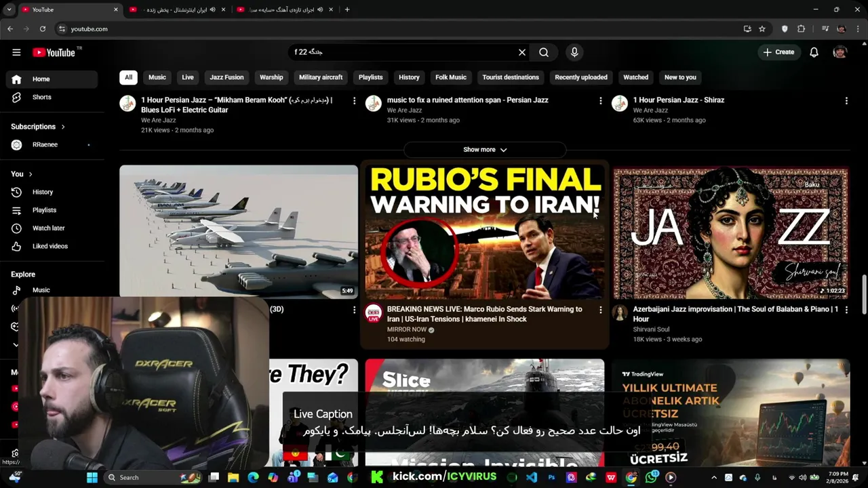Click We Are Jazz avatar of Shiraz video
The height and width of the screenshot is (488, 868).
(620, 103)
